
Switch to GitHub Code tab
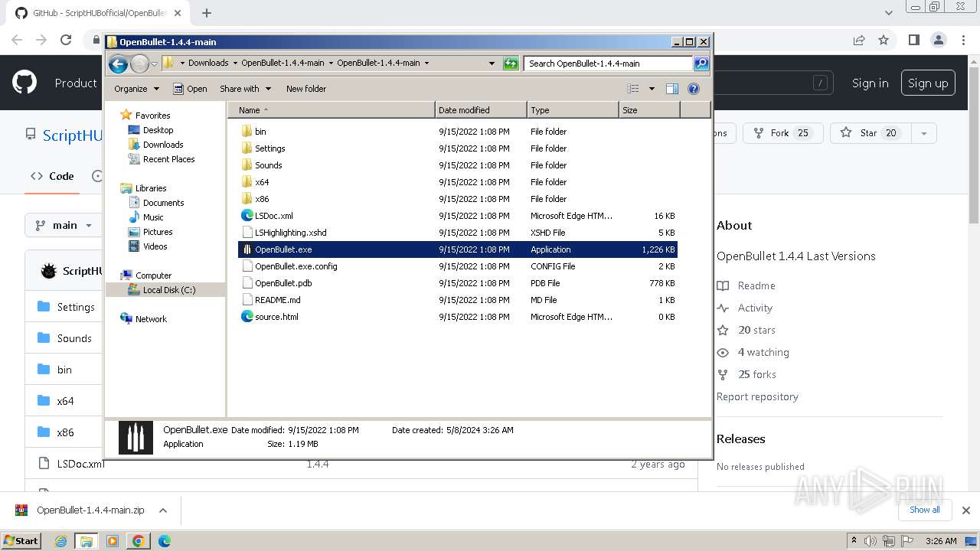(52, 176)
